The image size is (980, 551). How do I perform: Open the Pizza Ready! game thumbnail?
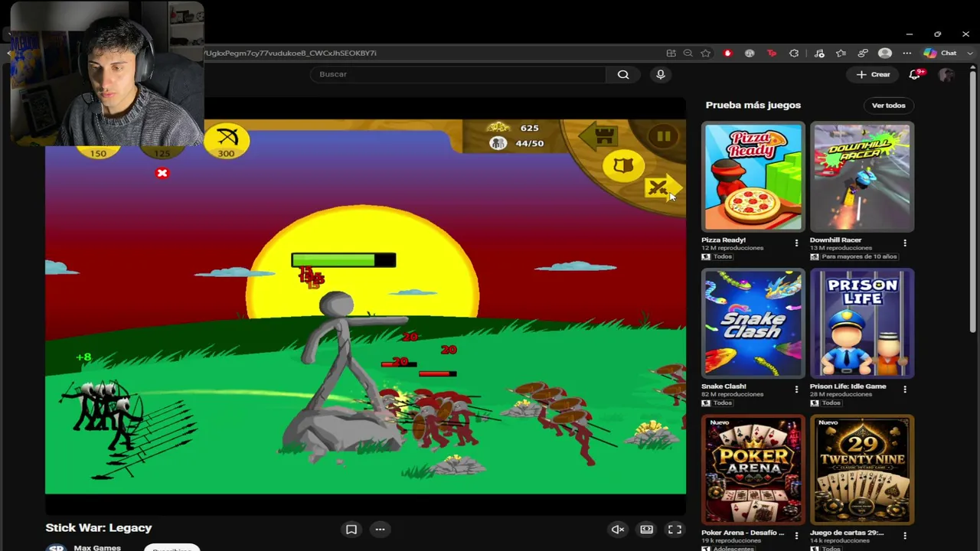753,177
